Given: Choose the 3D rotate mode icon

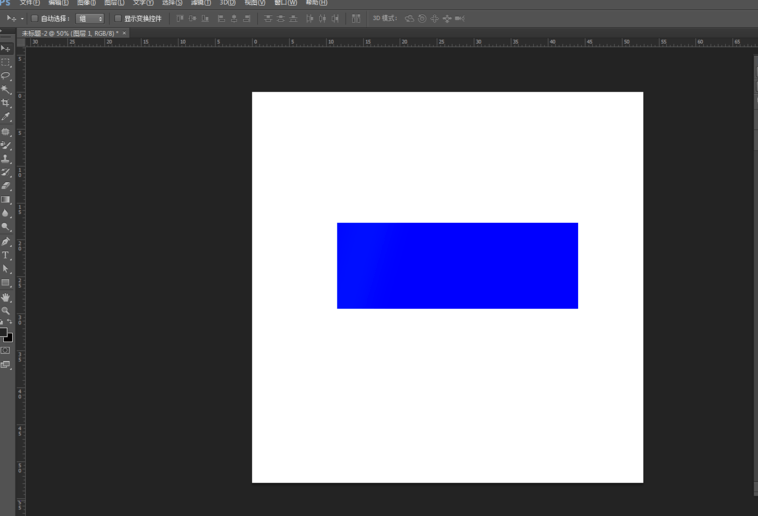Looking at the screenshot, I should 409,18.
